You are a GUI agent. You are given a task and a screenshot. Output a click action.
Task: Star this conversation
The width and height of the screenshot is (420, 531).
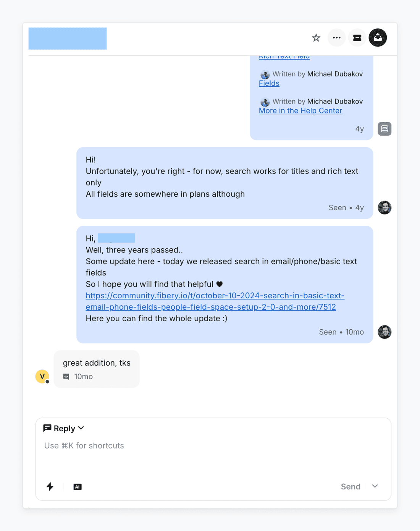click(316, 38)
